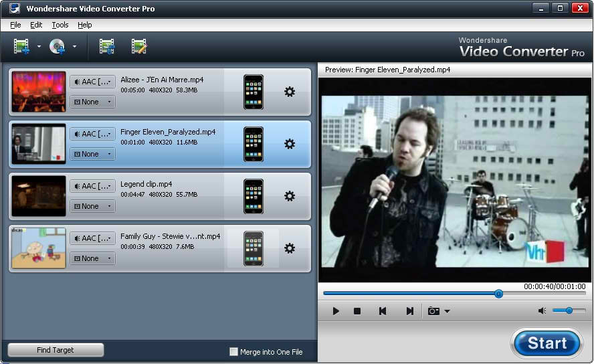Image resolution: width=594 pixels, height=364 pixels.
Task: Open the Tools menu
Action: coord(60,25)
